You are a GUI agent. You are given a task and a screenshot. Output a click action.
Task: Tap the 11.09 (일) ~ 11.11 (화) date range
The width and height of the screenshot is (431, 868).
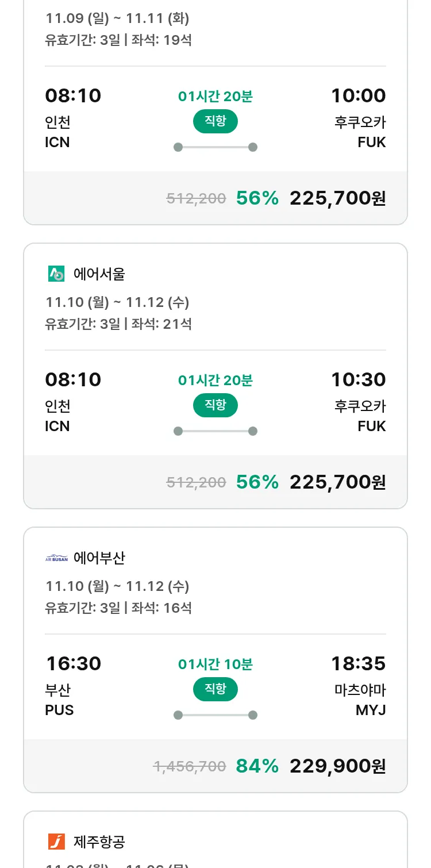coord(117,18)
